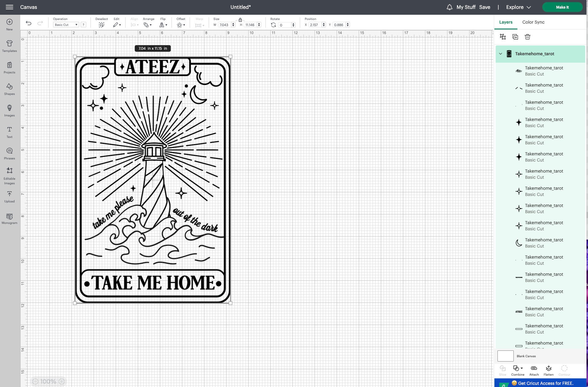The image size is (588, 387).
Task: Click the Flatten tool
Action: [x=548, y=370]
